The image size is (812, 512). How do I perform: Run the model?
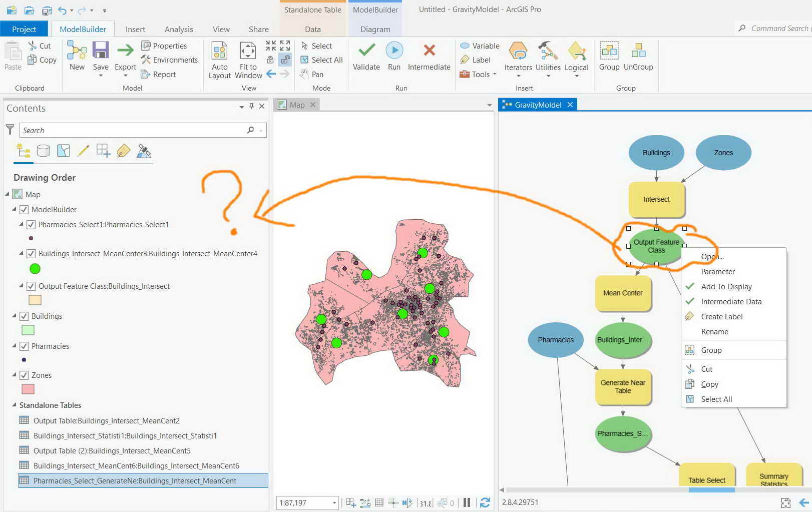point(394,50)
